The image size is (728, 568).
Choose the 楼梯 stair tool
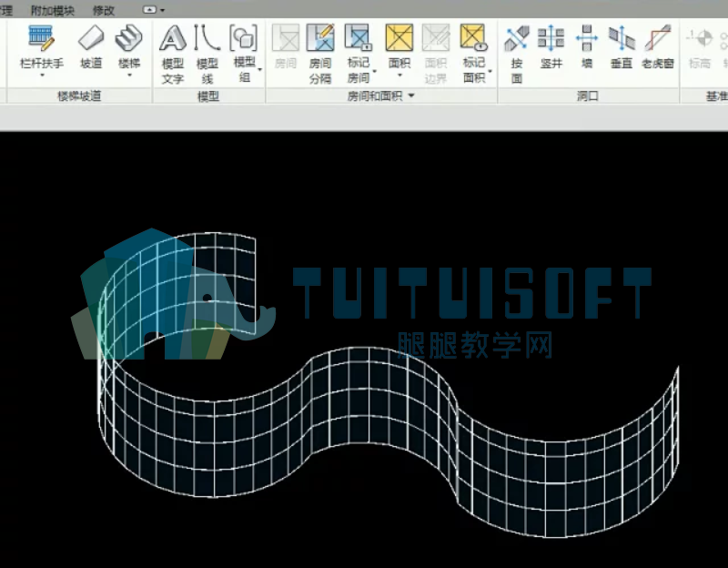[x=128, y=46]
